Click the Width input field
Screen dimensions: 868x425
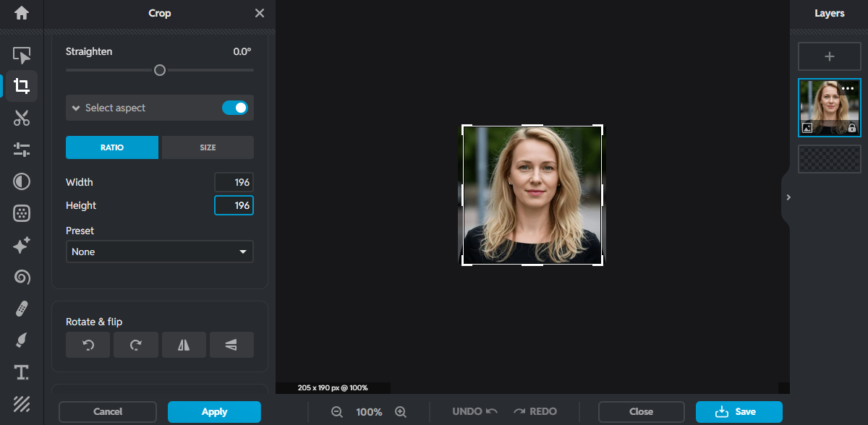click(x=234, y=182)
